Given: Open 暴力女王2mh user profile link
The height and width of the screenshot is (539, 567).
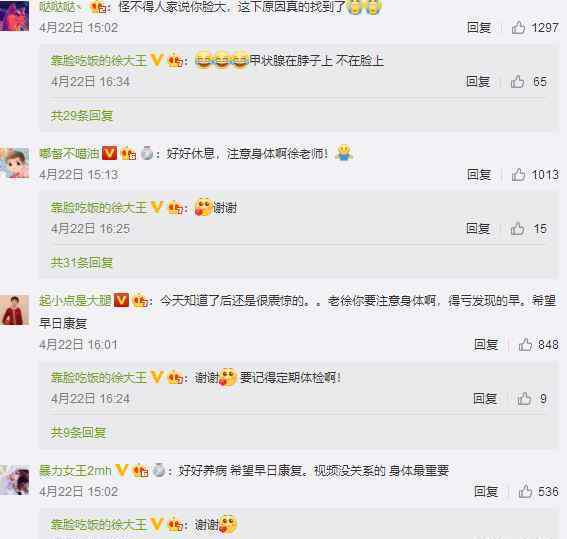Looking at the screenshot, I should (x=75, y=471).
